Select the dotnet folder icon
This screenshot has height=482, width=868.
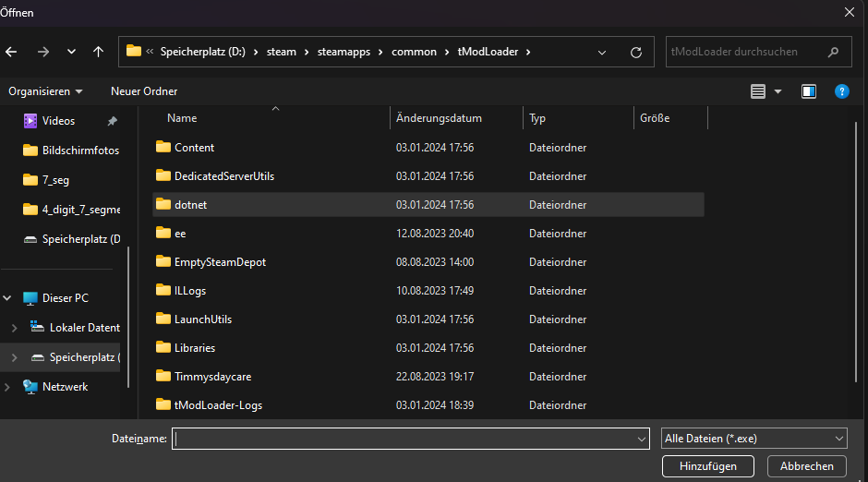(x=163, y=204)
